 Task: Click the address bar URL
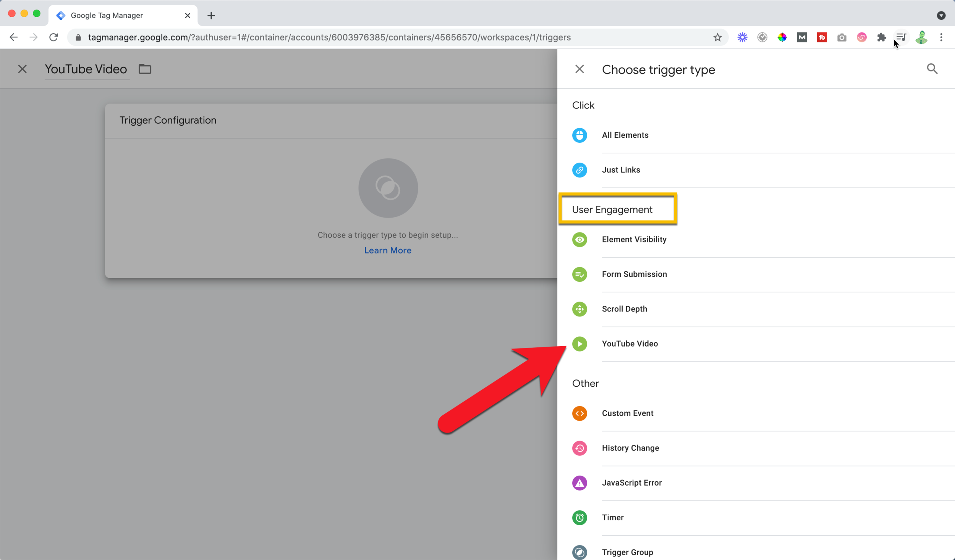[x=329, y=37]
